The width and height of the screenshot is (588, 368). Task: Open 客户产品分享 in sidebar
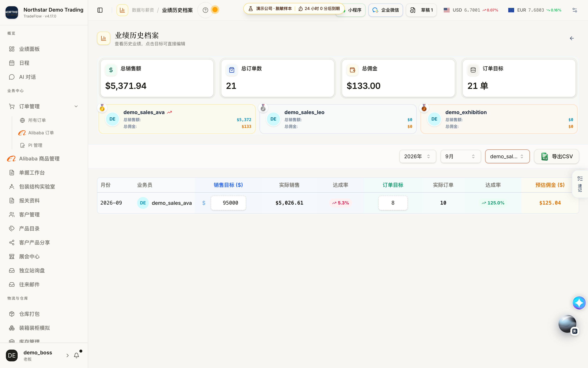(44, 243)
